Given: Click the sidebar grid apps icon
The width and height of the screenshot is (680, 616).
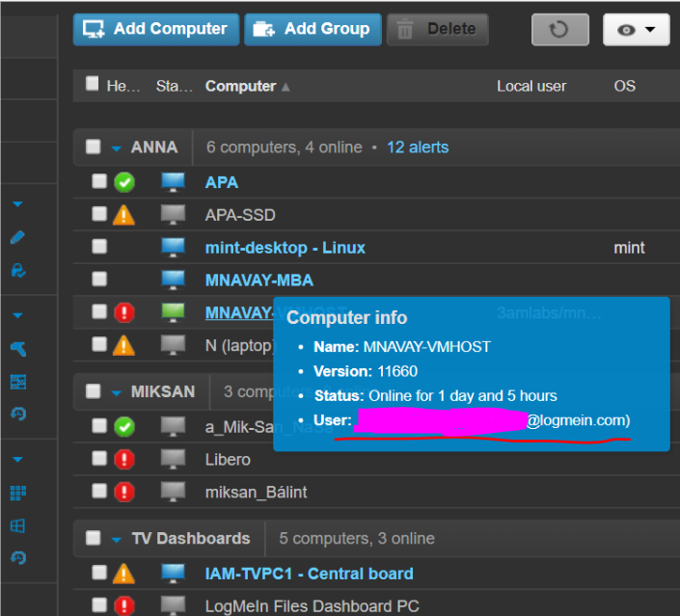Looking at the screenshot, I should [x=17, y=493].
